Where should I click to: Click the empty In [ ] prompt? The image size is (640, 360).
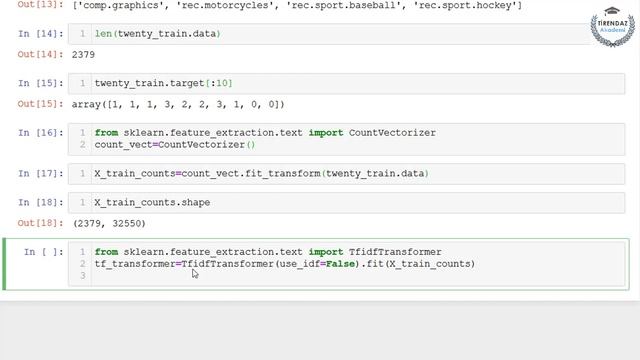[43, 252]
